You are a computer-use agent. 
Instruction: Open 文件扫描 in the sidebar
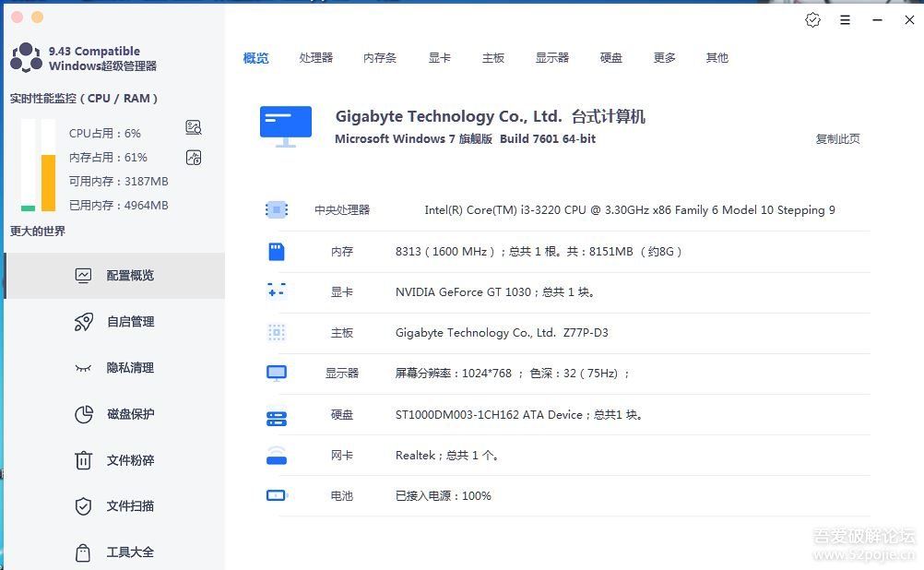114,506
